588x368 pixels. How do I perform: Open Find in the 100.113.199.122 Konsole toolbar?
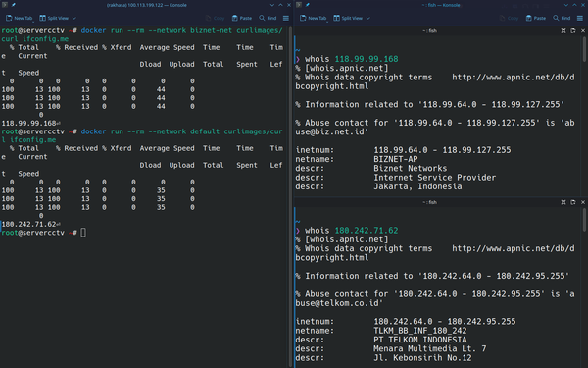268,18
